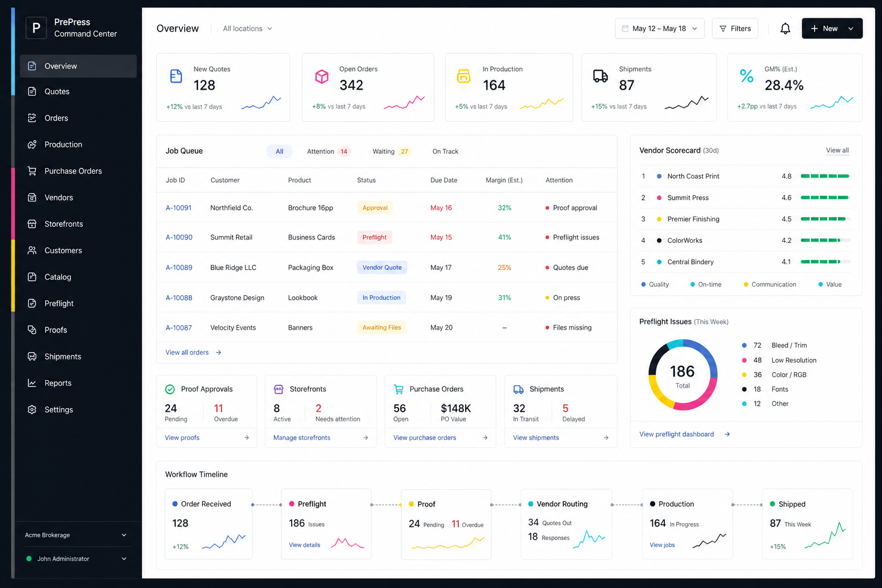Open the May 12 – May 18 date picker
The width and height of the screenshot is (882, 588).
click(x=660, y=29)
